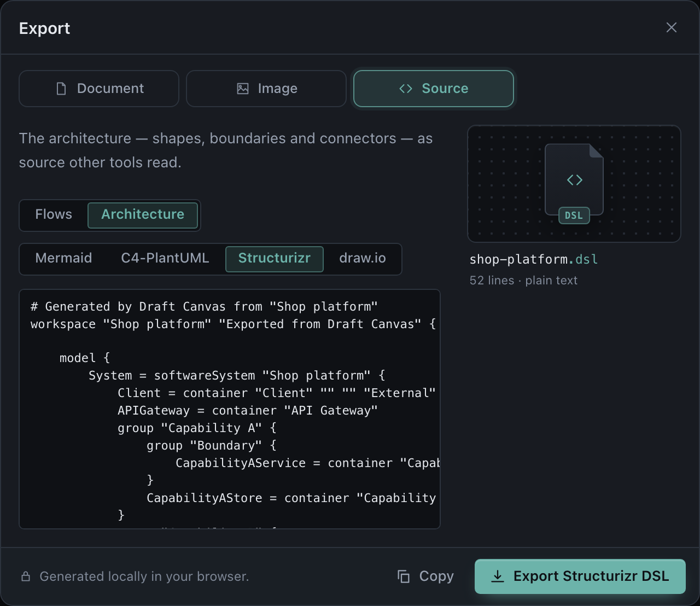Click the download arrow icon
The width and height of the screenshot is (700, 606).
click(498, 576)
